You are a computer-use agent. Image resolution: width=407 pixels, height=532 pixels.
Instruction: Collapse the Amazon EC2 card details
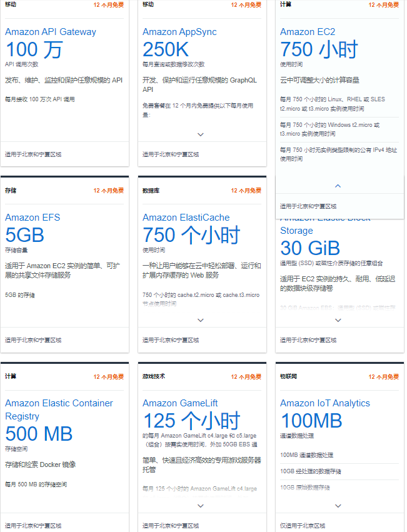click(x=338, y=186)
